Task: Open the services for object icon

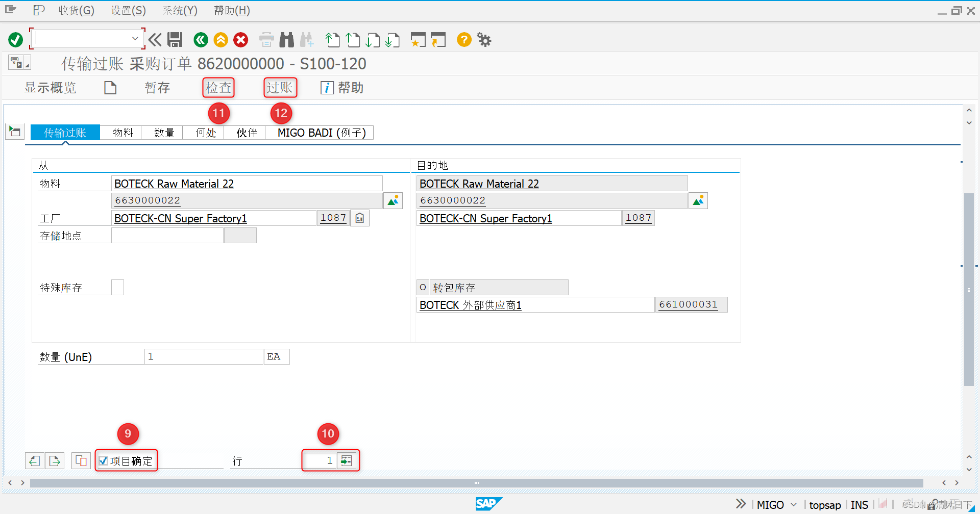Action: [x=19, y=63]
